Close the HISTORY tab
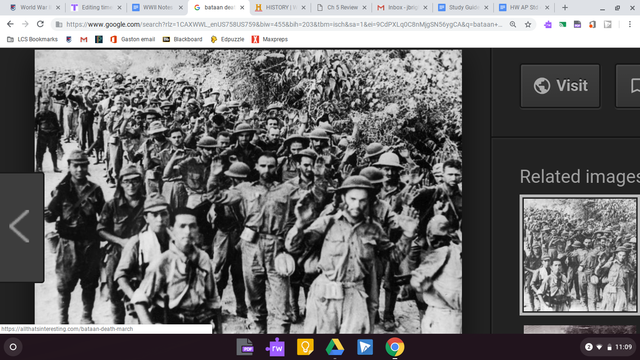This screenshot has height=360, width=640. [x=303, y=7]
